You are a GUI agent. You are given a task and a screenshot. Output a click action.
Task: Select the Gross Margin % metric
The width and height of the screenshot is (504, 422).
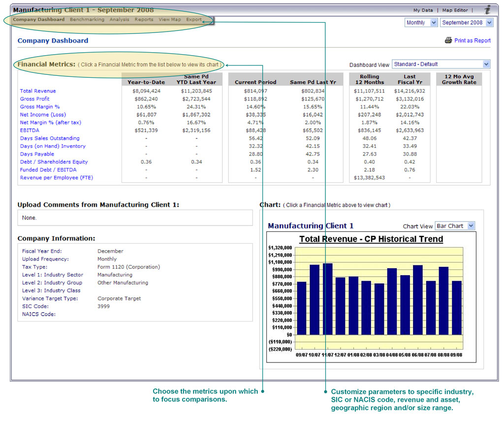point(40,107)
